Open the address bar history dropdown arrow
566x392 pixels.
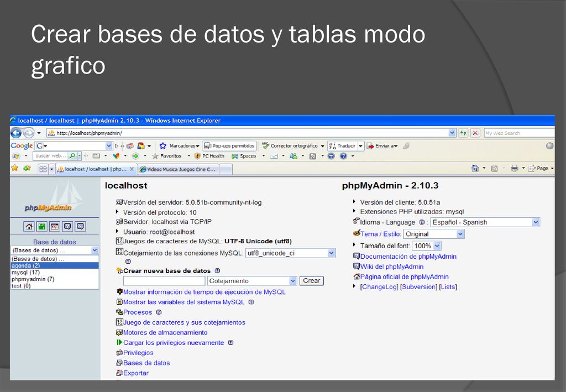click(x=452, y=133)
